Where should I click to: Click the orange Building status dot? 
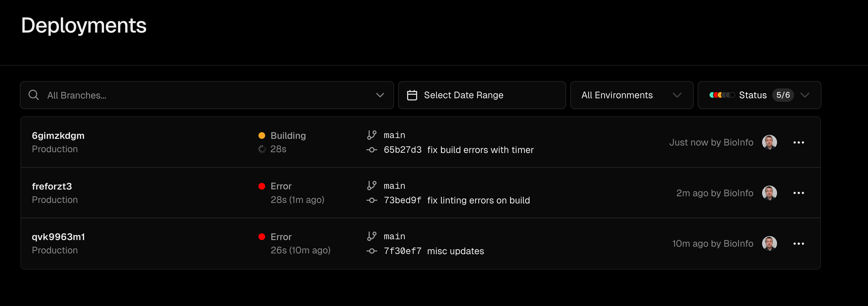(x=262, y=135)
